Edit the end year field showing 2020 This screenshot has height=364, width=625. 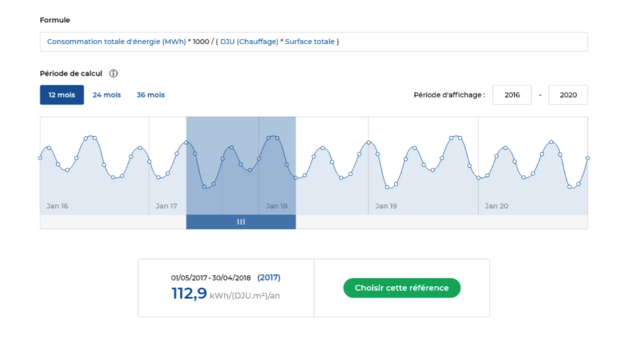[568, 95]
